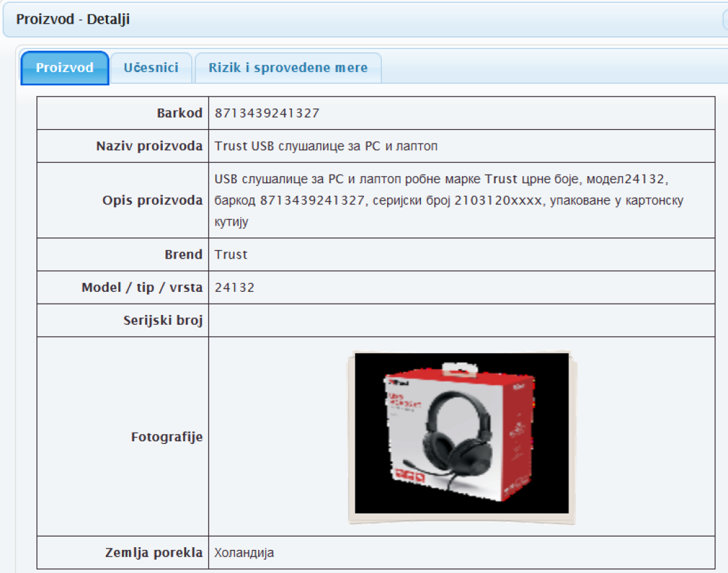The width and height of the screenshot is (728, 573).
Task: Select the Naziv proizvoda value text
Action: click(326, 146)
